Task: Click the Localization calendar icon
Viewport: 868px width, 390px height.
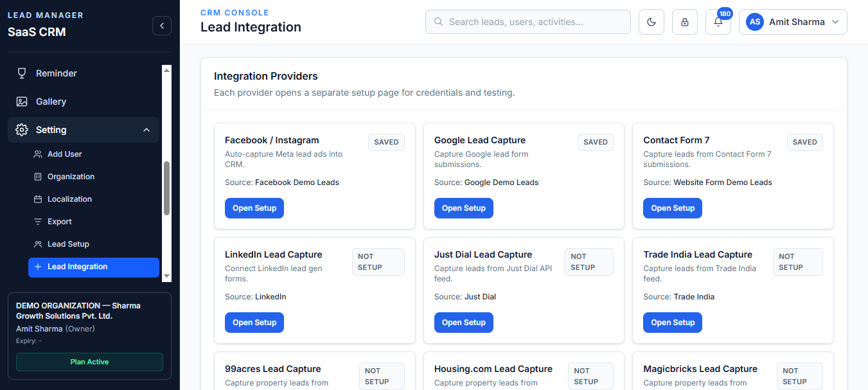Action: [38, 199]
